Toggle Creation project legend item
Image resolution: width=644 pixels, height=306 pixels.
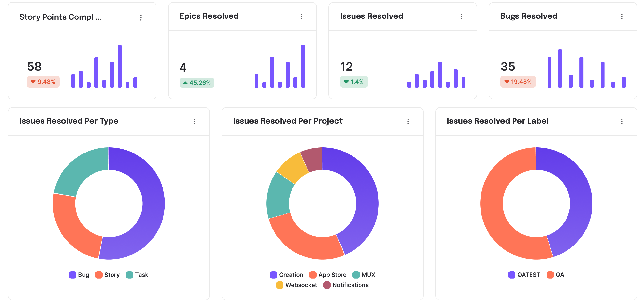tap(286, 275)
